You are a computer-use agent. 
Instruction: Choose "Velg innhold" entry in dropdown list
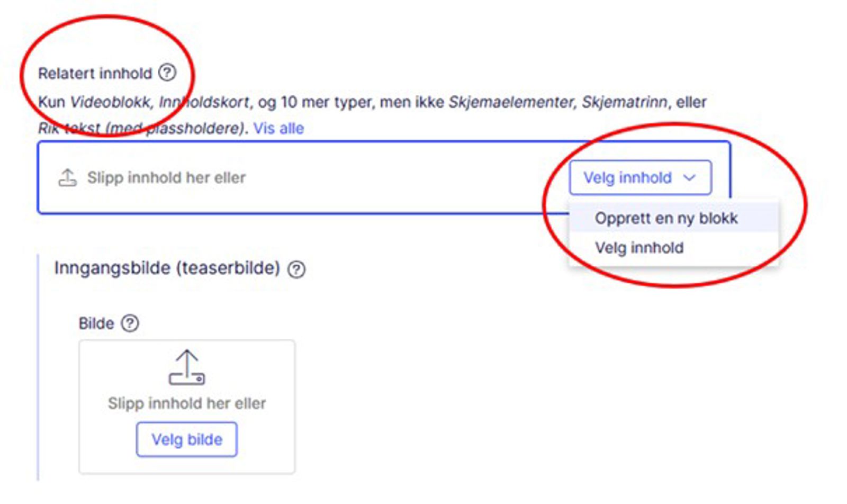(x=639, y=248)
